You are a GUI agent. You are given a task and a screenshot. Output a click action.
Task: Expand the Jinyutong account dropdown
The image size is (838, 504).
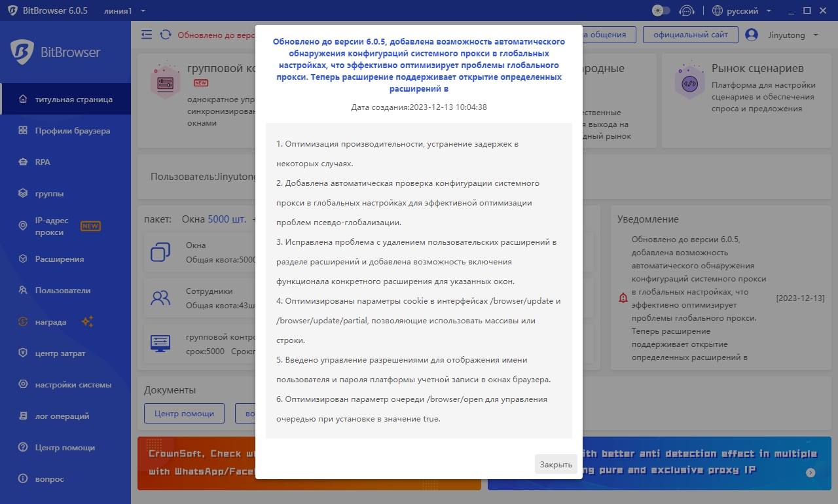click(x=793, y=35)
